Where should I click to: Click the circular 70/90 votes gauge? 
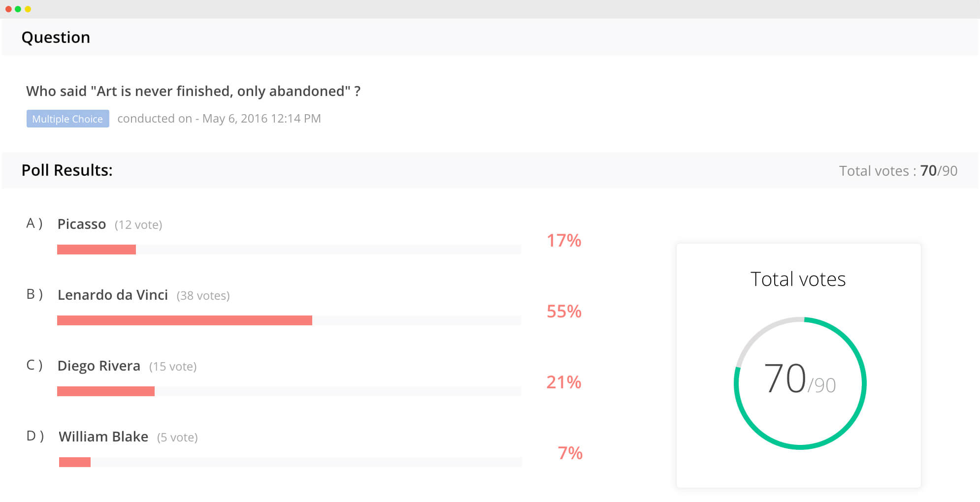(x=800, y=383)
